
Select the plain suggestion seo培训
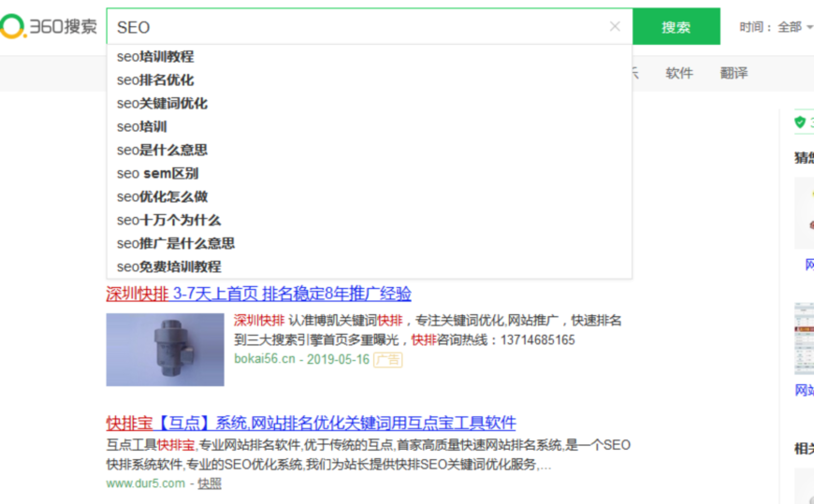[x=369, y=126]
